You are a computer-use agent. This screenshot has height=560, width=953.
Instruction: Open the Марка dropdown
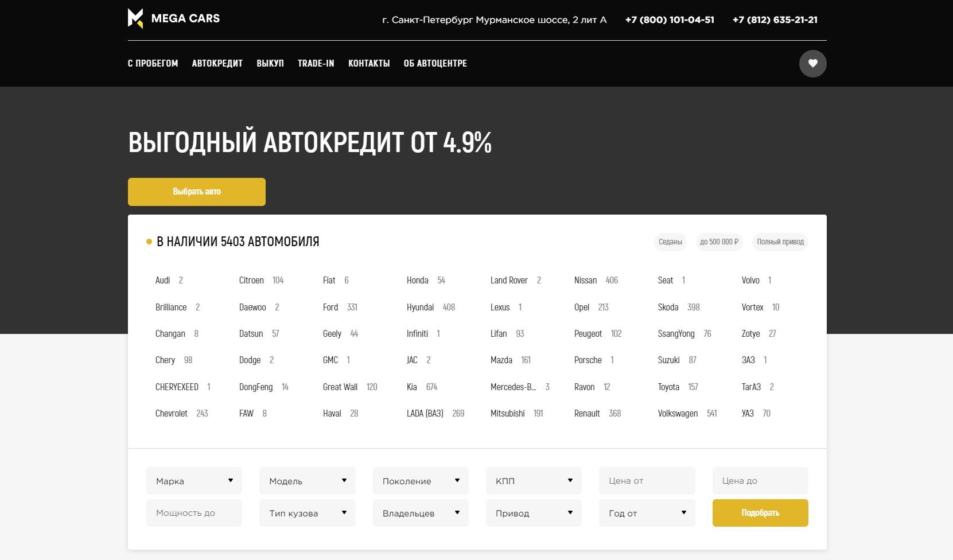click(x=193, y=481)
